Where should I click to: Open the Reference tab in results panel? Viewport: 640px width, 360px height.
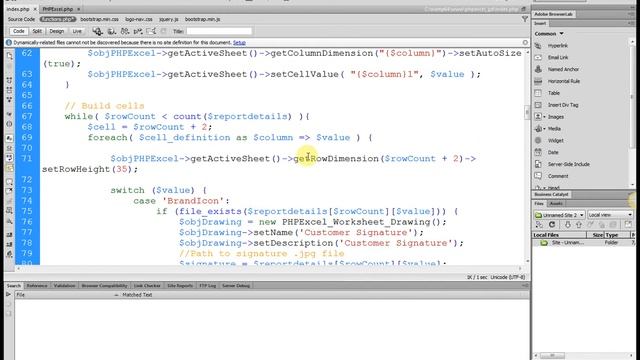point(37,286)
